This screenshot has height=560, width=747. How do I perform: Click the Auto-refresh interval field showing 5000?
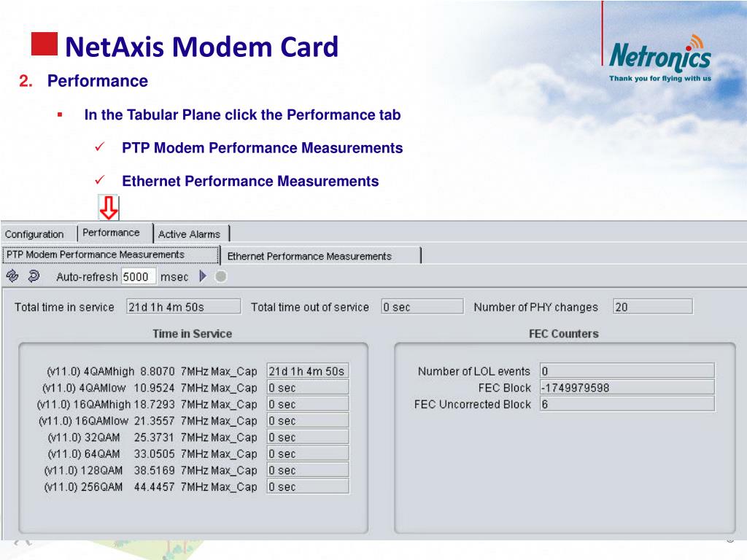coord(138,276)
